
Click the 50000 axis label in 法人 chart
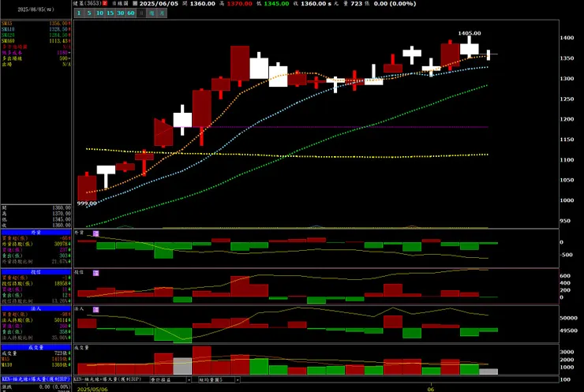pyautogui.click(x=568, y=318)
